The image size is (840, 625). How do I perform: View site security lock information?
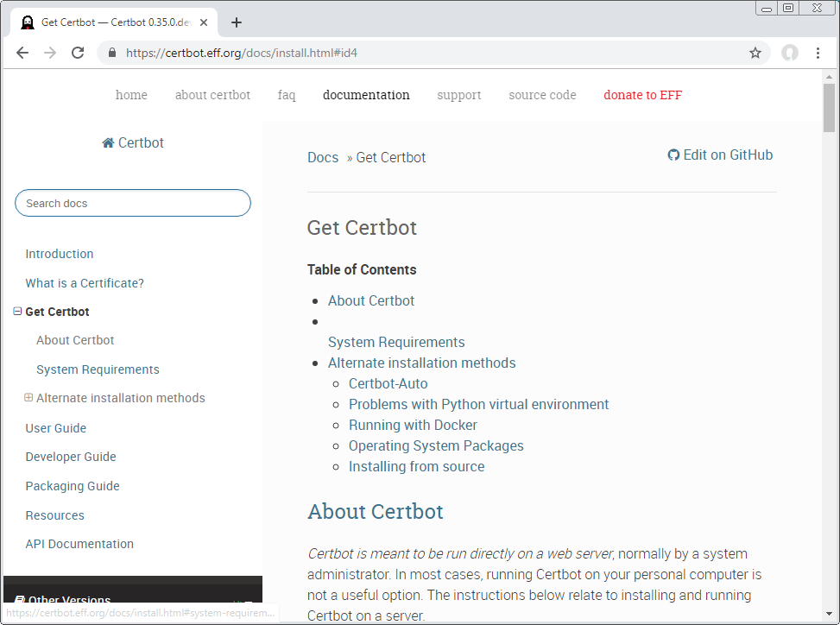[x=112, y=53]
